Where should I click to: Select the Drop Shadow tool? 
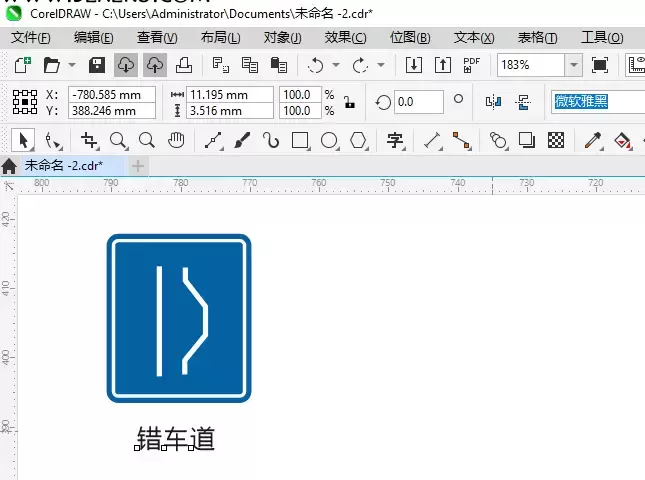coord(527,140)
